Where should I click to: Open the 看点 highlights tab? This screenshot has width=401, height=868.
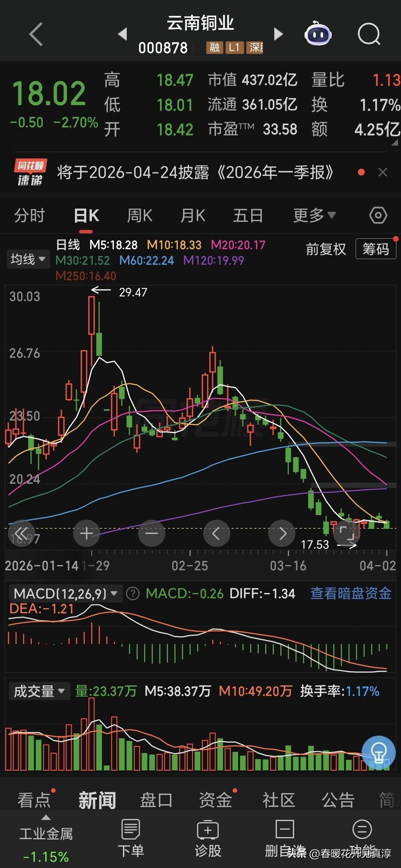pos(34,800)
